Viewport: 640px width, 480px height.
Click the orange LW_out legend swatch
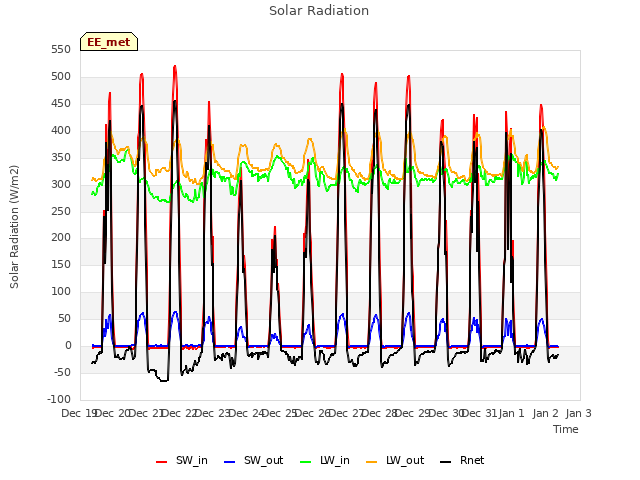click(372, 462)
